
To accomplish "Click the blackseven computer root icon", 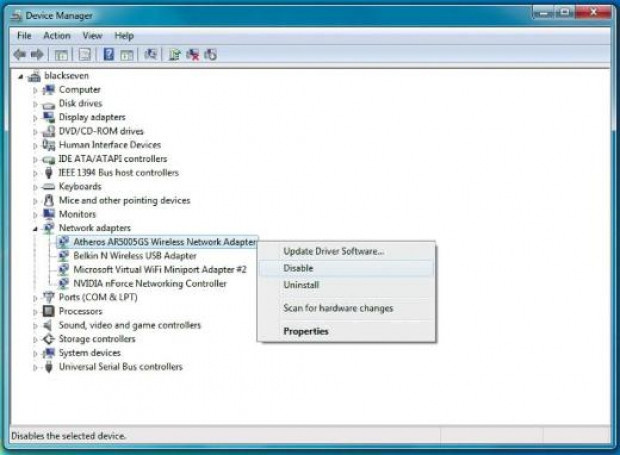I will (34, 76).
